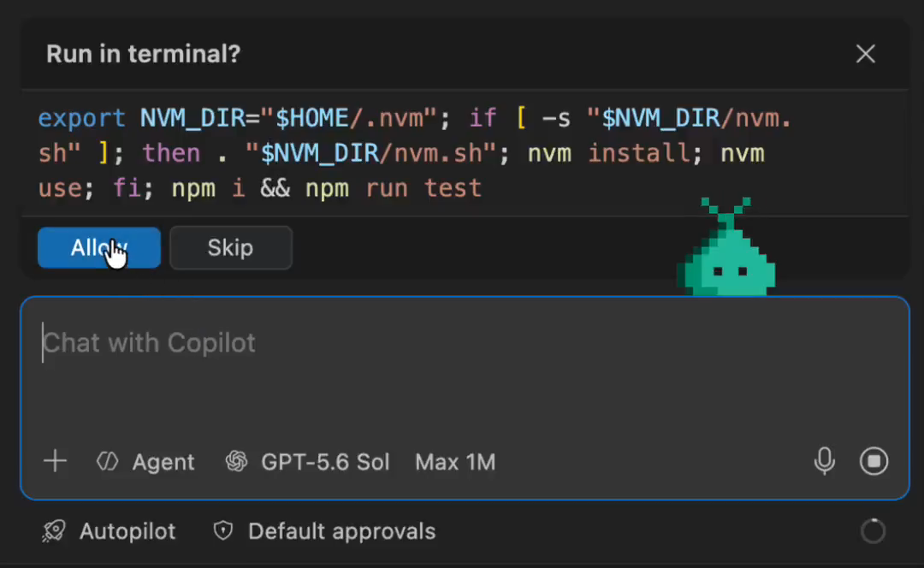Stop the running request

(874, 461)
